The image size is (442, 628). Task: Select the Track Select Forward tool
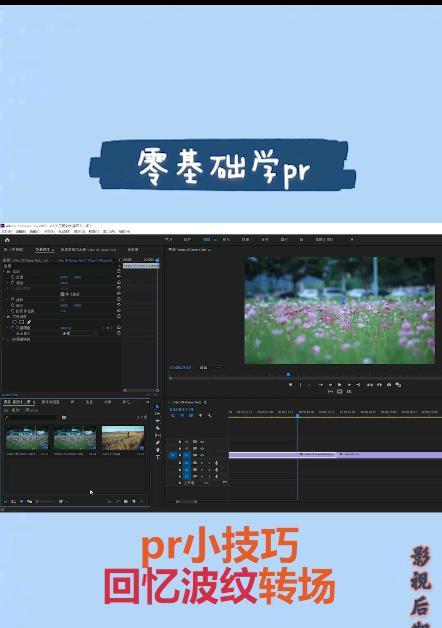pyautogui.click(x=157, y=414)
